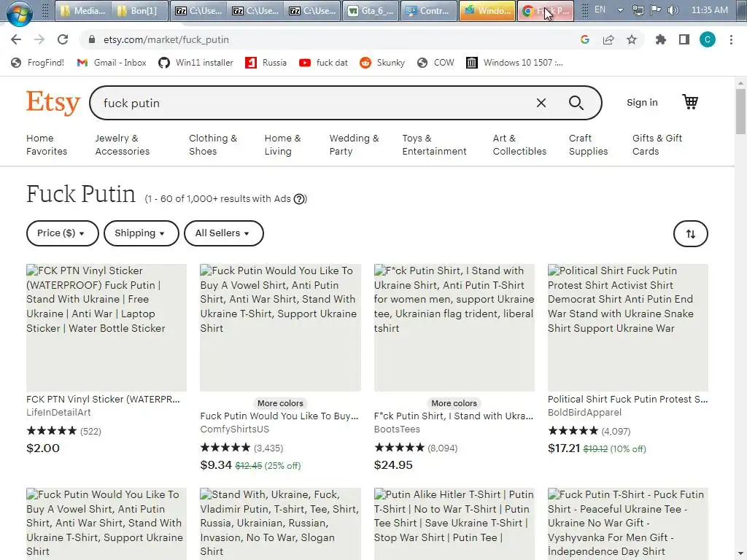The height and width of the screenshot is (560, 747).
Task: Open Jewelry & Accessories category
Action: (x=123, y=145)
